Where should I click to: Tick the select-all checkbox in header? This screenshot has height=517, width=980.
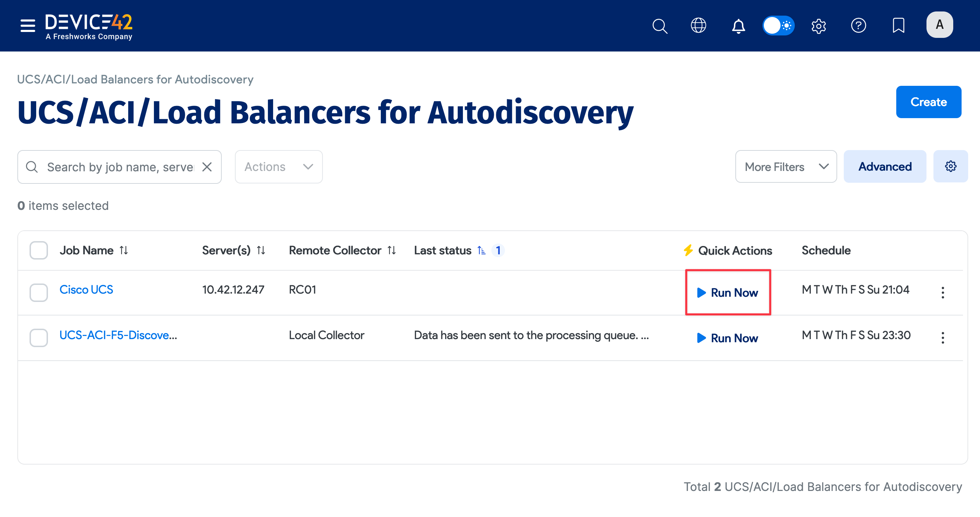[x=39, y=250]
